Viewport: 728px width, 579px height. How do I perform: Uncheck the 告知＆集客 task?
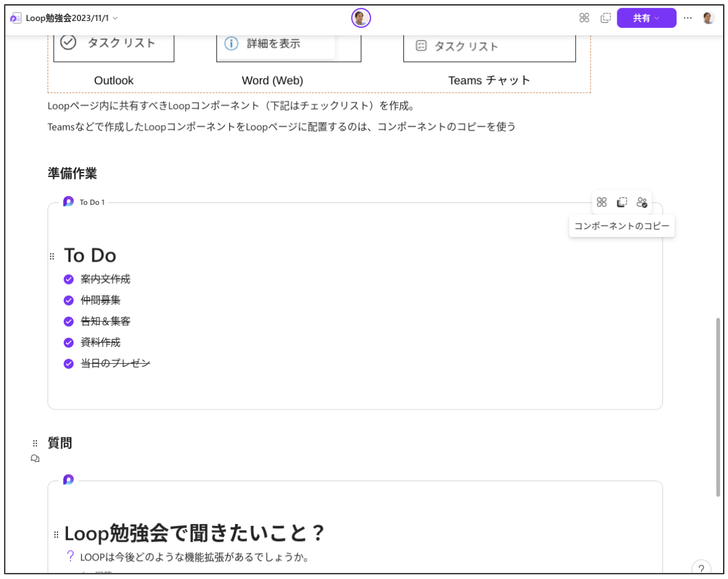[69, 321]
